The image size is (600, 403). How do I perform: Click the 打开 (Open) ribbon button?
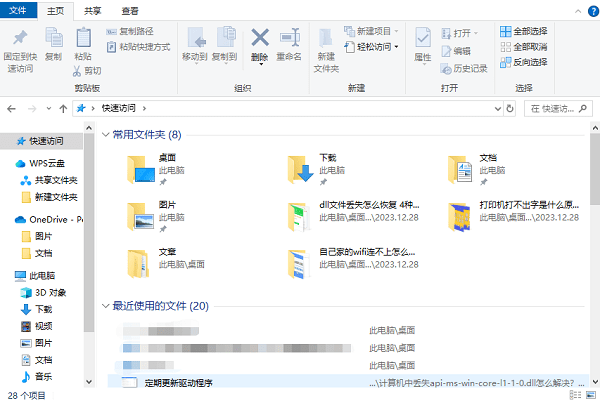click(x=459, y=33)
